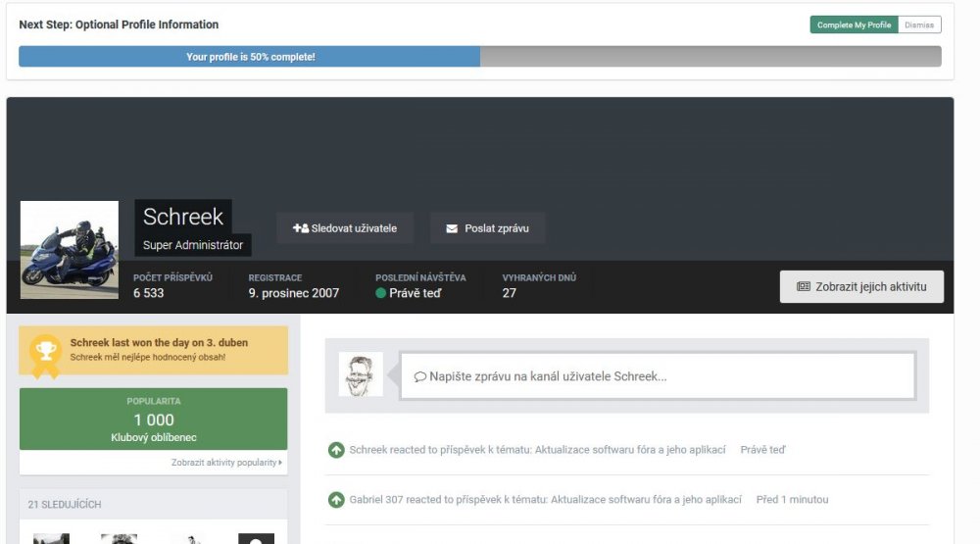
Task: Click the 'Next Step: Optional Profile Information' heading
Action: 119,25
